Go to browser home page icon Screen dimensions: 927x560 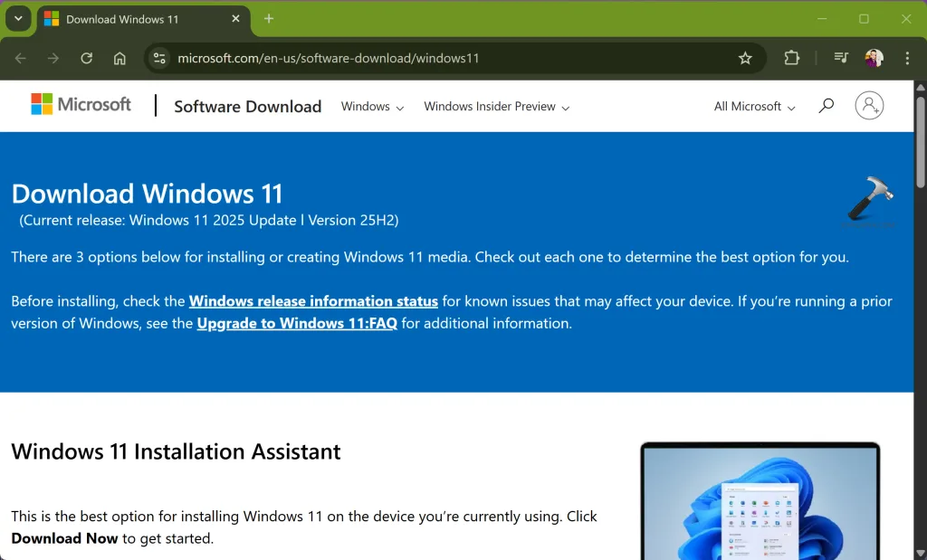(x=119, y=58)
